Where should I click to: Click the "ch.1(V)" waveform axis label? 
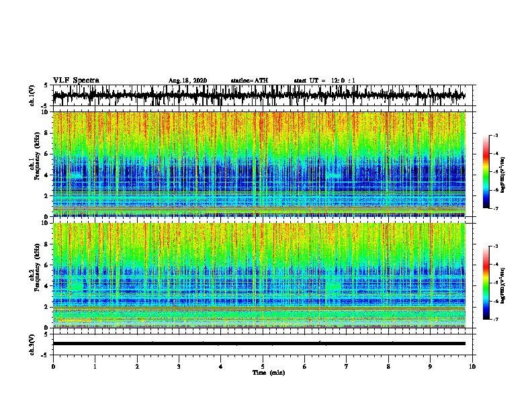(x=32, y=95)
